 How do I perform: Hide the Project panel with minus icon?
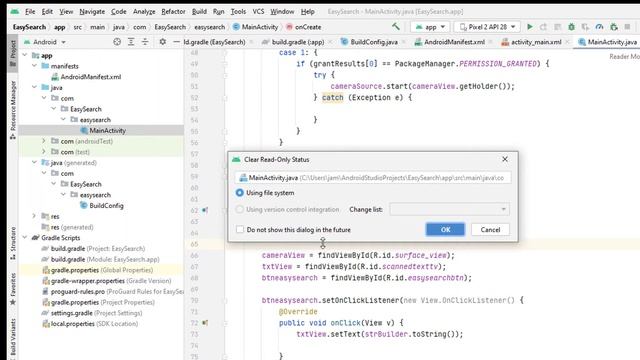click(176, 42)
